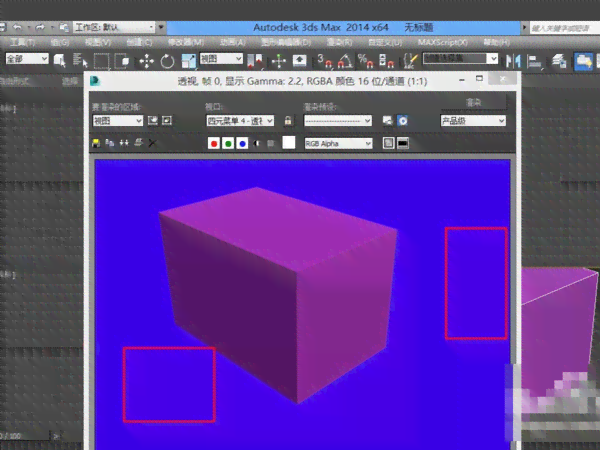Click the Undo arrow in the title bar
The width and height of the screenshot is (600, 450).
click(x=17, y=27)
